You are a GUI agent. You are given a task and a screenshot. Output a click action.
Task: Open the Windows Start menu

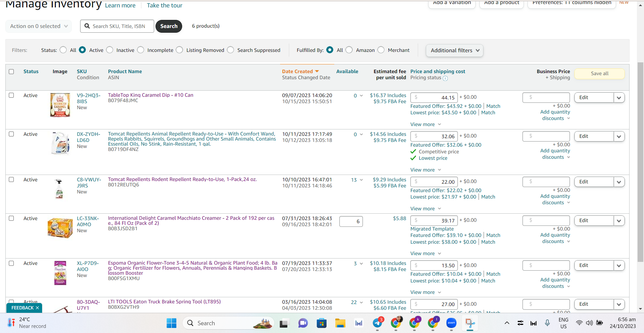(171, 323)
